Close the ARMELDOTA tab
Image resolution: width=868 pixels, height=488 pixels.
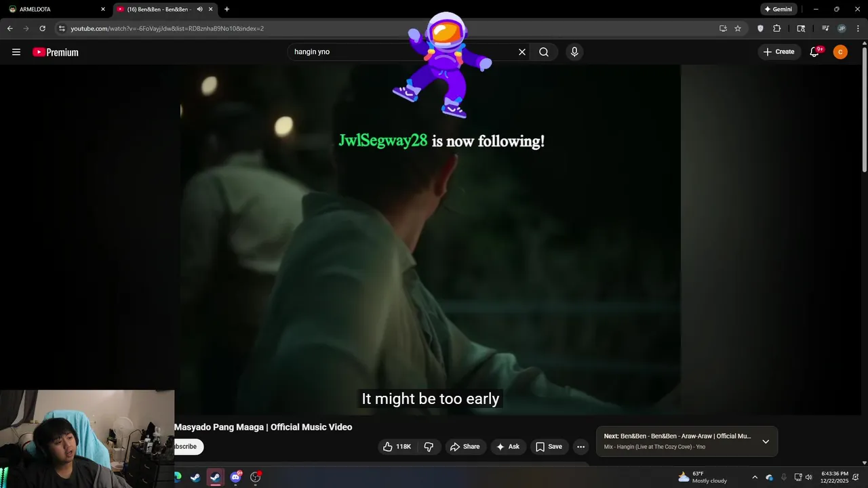tap(103, 9)
